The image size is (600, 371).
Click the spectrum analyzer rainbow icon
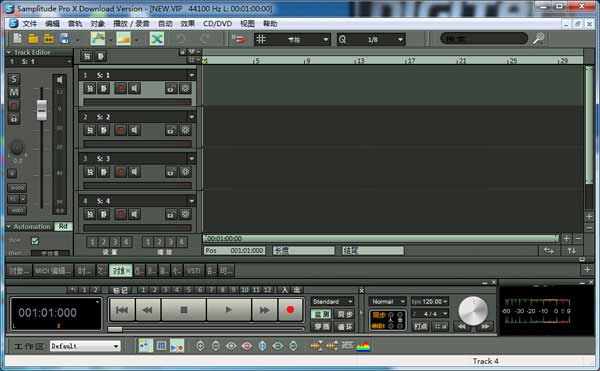coord(363,346)
